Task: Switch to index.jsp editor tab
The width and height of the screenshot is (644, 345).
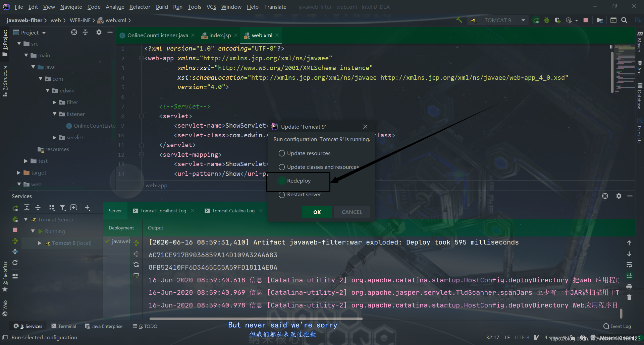Action: 220,35
